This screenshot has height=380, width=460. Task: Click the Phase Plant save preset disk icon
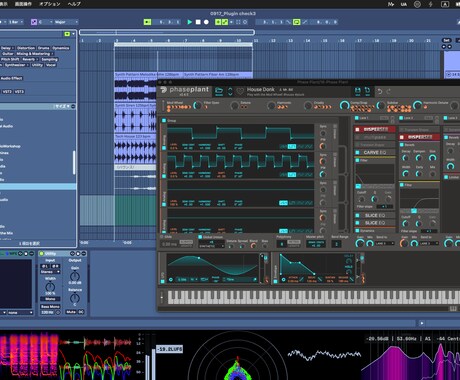pos(357,91)
